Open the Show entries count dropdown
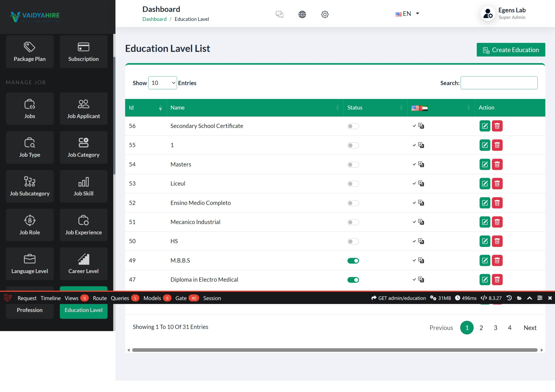This screenshot has width=555, height=392. click(162, 83)
